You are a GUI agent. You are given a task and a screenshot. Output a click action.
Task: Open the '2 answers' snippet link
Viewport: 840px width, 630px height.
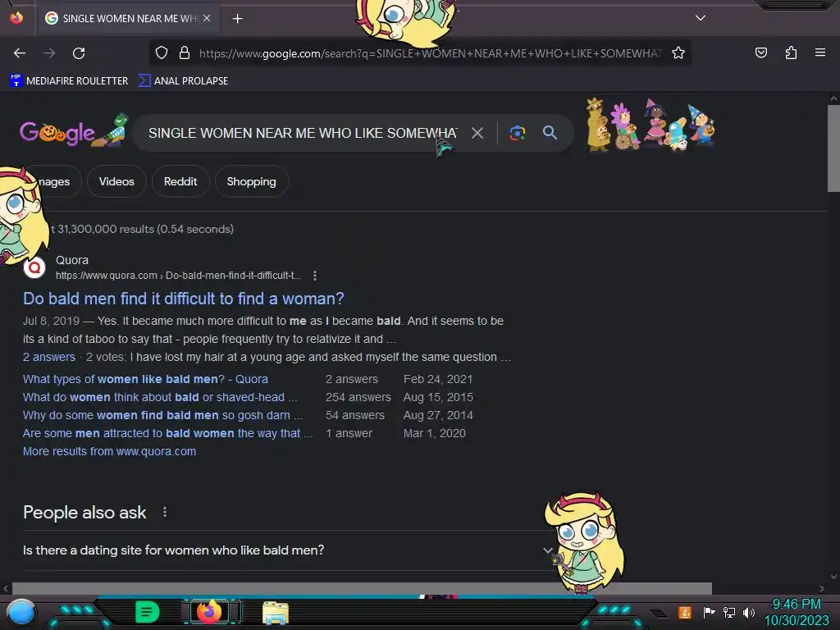(48, 358)
